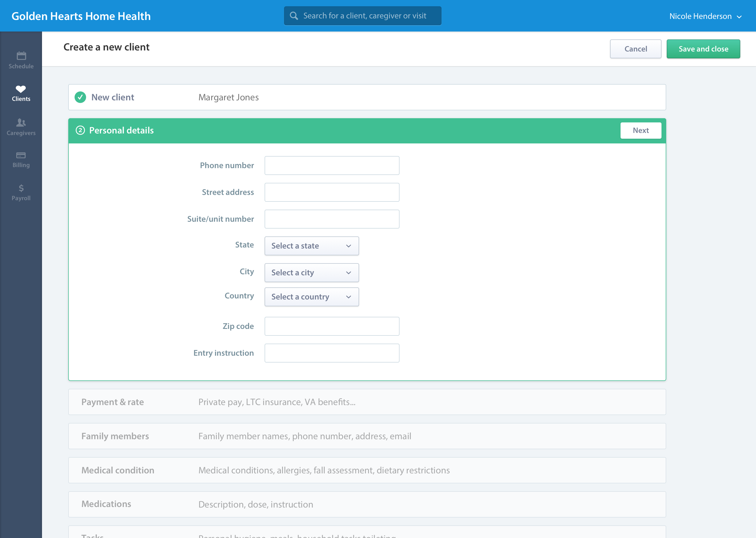Click the Margaret Jones name text

click(228, 97)
